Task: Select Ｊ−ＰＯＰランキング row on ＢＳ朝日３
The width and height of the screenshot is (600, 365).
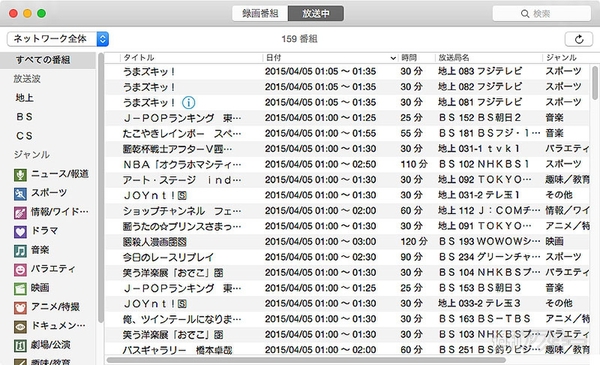Action: click(x=347, y=288)
